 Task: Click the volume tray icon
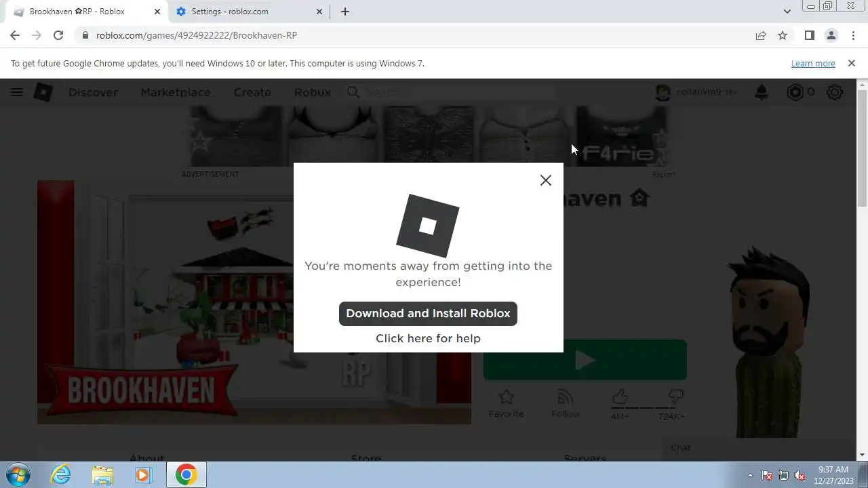(800, 475)
